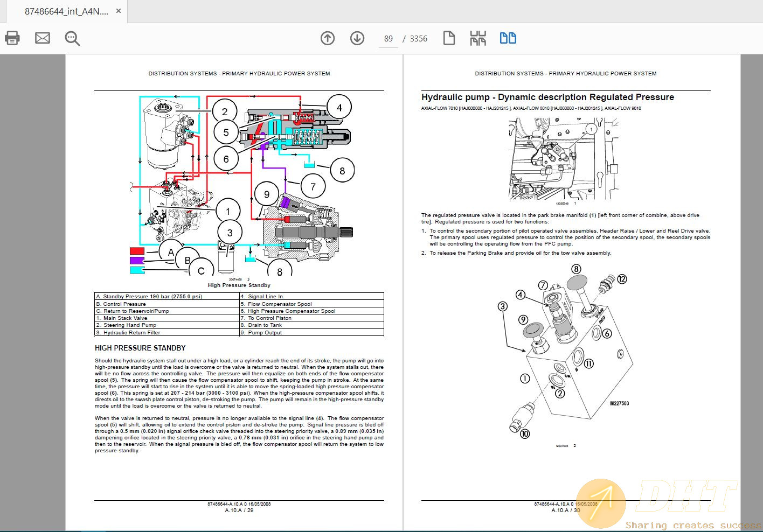
Task: Toggle the two-page view icon
Action: coord(508,38)
